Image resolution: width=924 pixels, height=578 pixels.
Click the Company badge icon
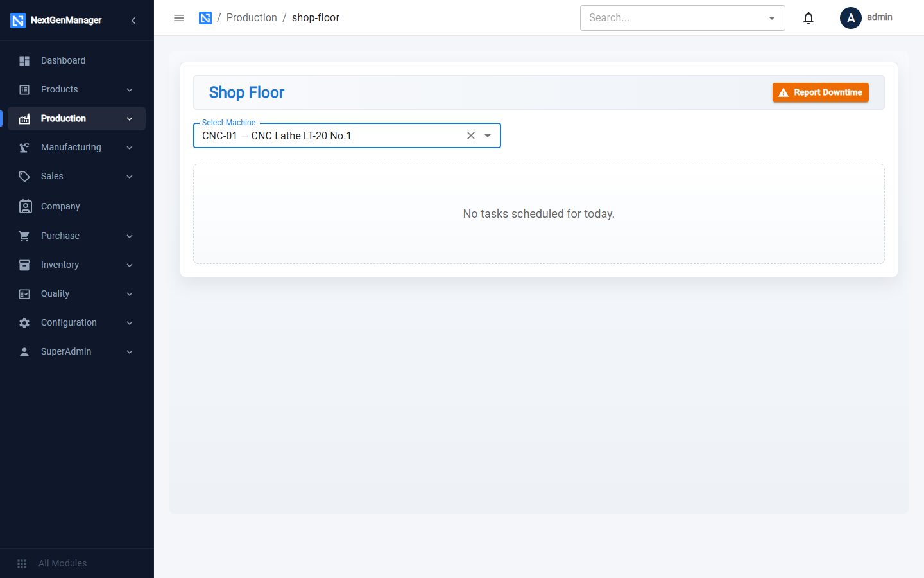pyautogui.click(x=25, y=206)
